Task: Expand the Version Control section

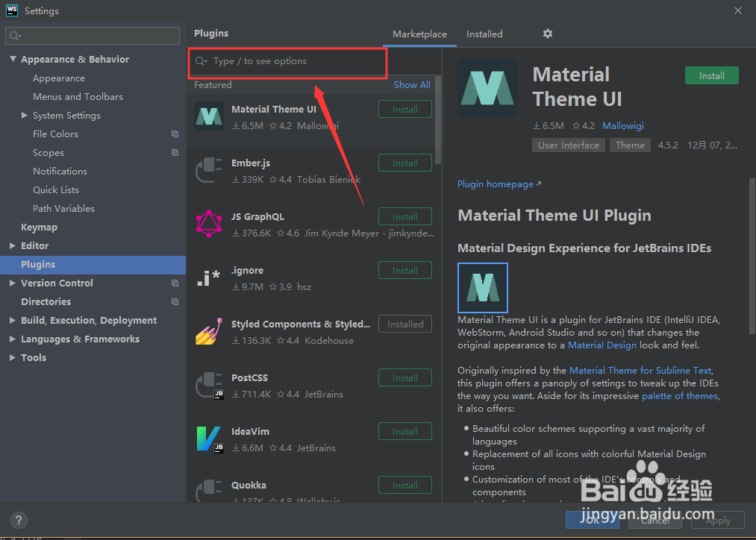Action: coord(13,283)
